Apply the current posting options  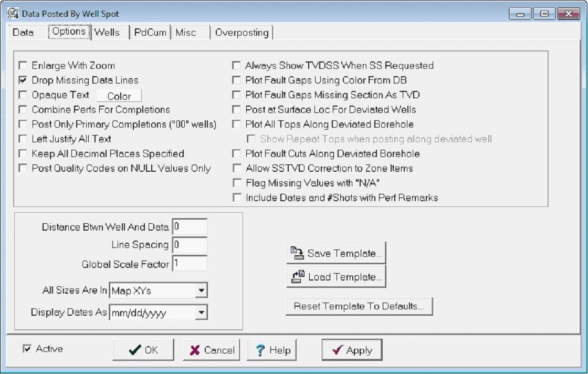point(352,350)
